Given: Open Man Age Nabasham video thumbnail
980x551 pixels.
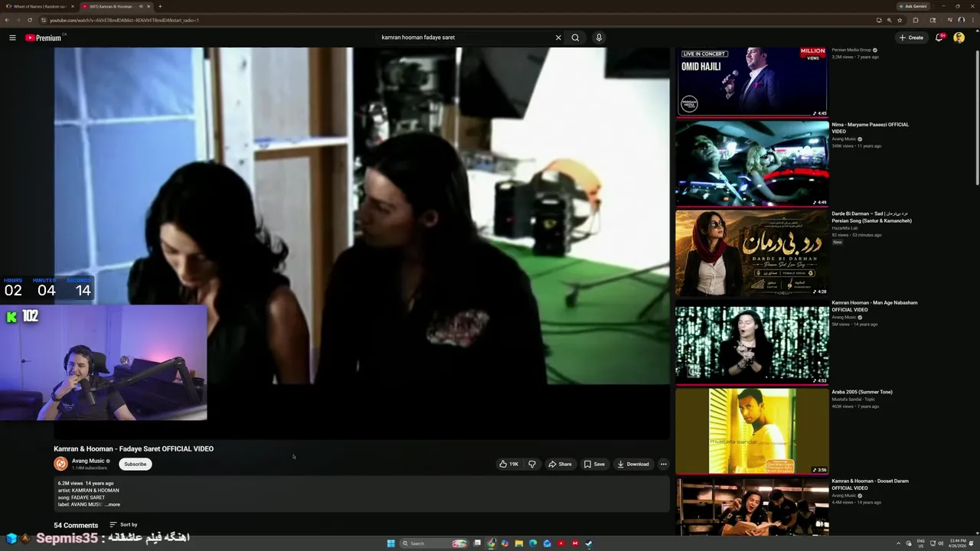Looking at the screenshot, I should (752, 342).
